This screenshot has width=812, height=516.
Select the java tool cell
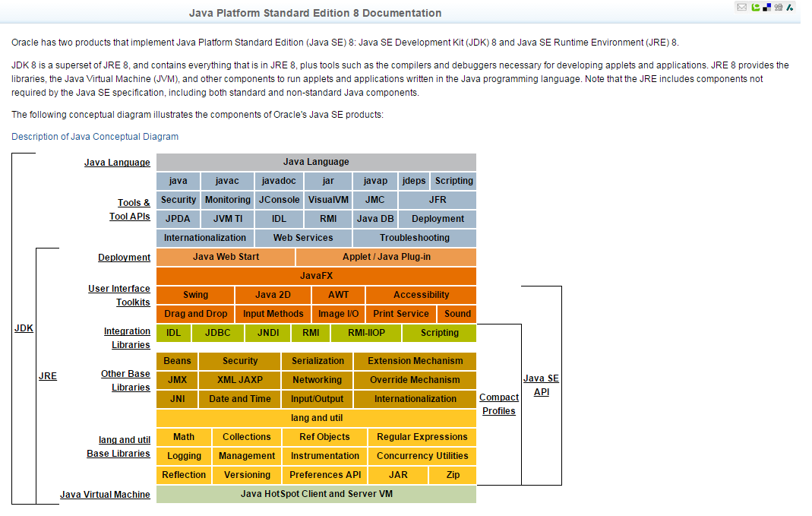pyautogui.click(x=179, y=181)
